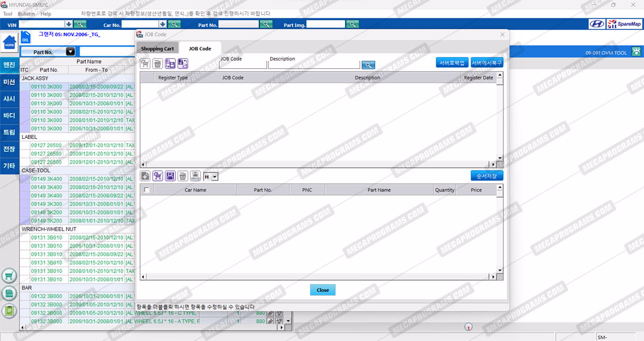Click the clipboard icon in the left sidebar
The height and width of the screenshot is (341, 644).
click(x=9, y=311)
